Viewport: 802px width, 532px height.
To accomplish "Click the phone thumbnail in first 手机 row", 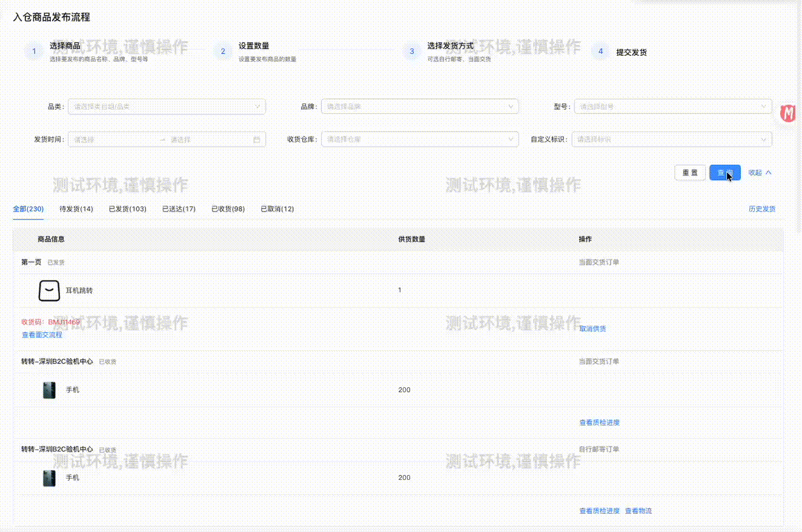I will point(48,390).
